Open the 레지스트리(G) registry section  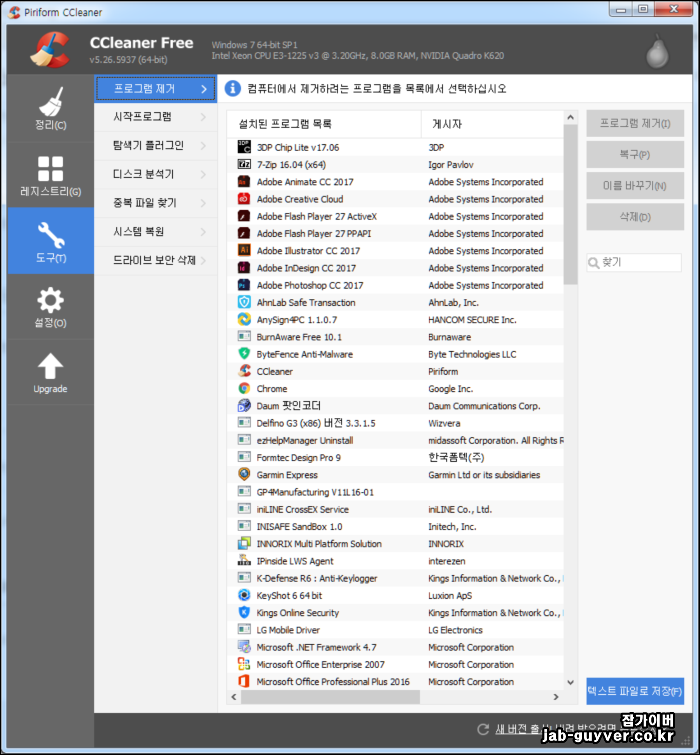pos(51,175)
